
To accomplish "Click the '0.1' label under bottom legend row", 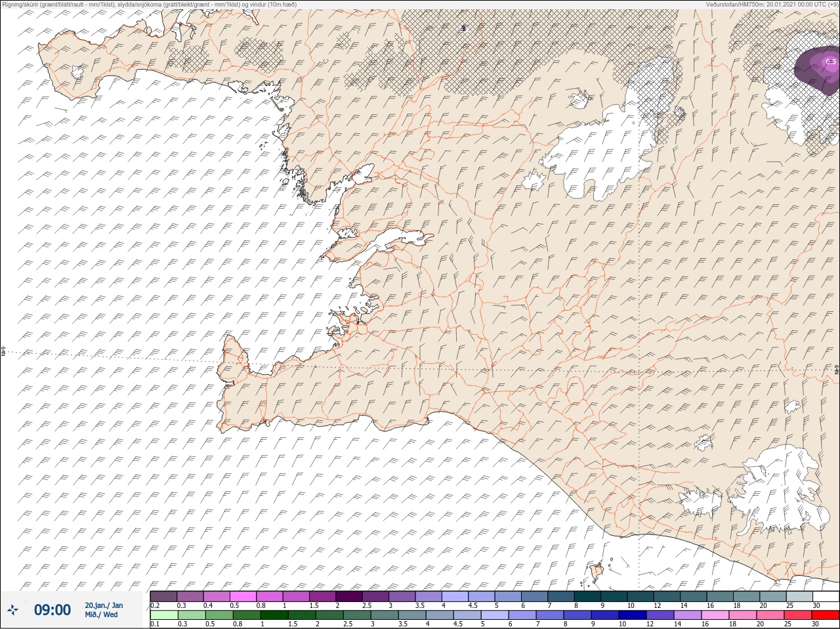I will pyautogui.click(x=155, y=624).
